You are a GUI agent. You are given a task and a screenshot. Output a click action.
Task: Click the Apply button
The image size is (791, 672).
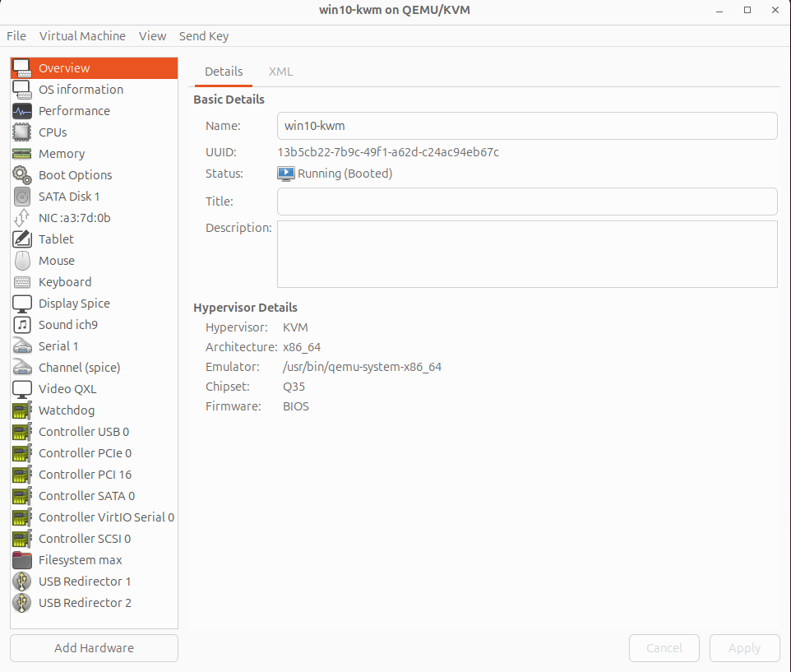tap(744, 647)
